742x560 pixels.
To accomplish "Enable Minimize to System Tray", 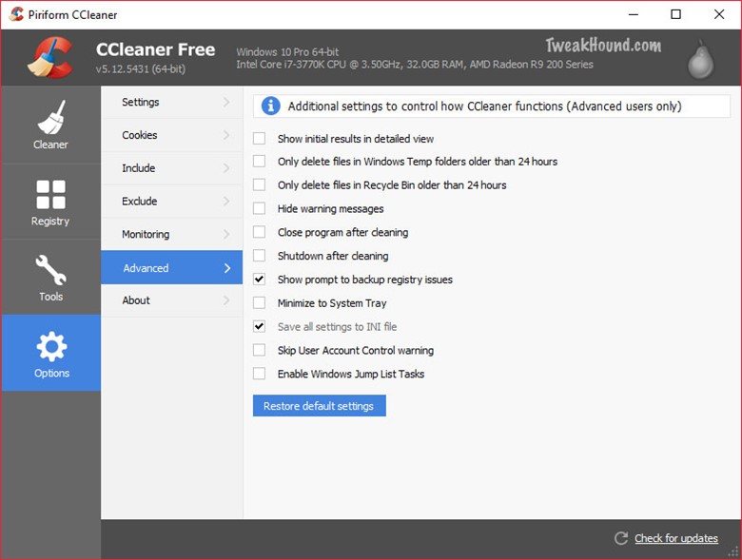I will (260, 302).
